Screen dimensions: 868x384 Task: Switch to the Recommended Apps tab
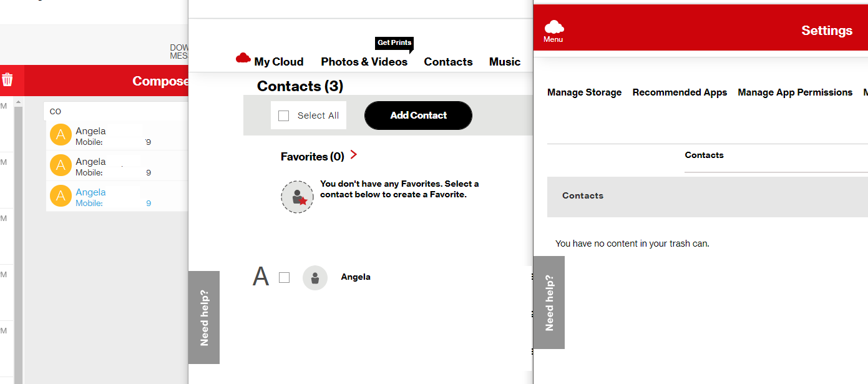pyautogui.click(x=680, y=92)
